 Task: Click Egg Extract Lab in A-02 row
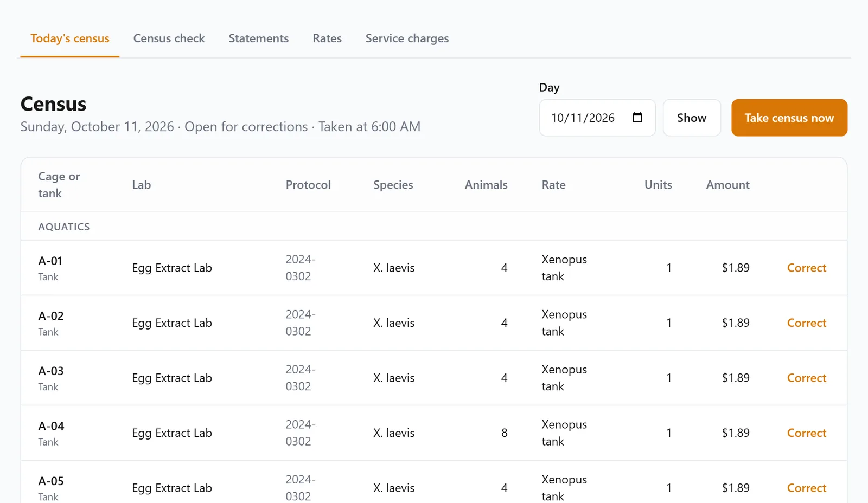click(x=172, y=323)
